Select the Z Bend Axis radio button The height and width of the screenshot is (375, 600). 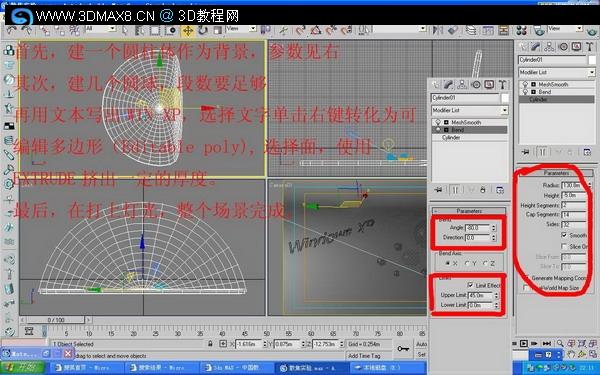click(485, 263)
